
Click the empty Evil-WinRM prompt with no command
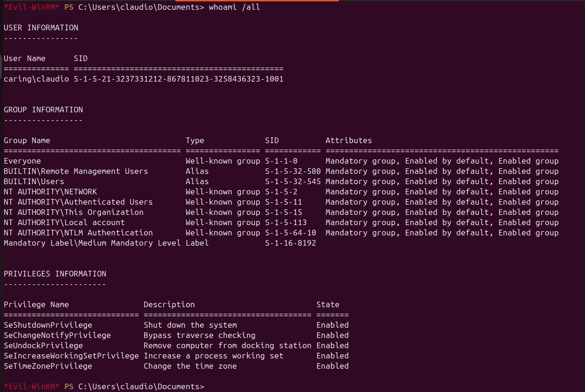pyautogui.click(x=104, y=387)
